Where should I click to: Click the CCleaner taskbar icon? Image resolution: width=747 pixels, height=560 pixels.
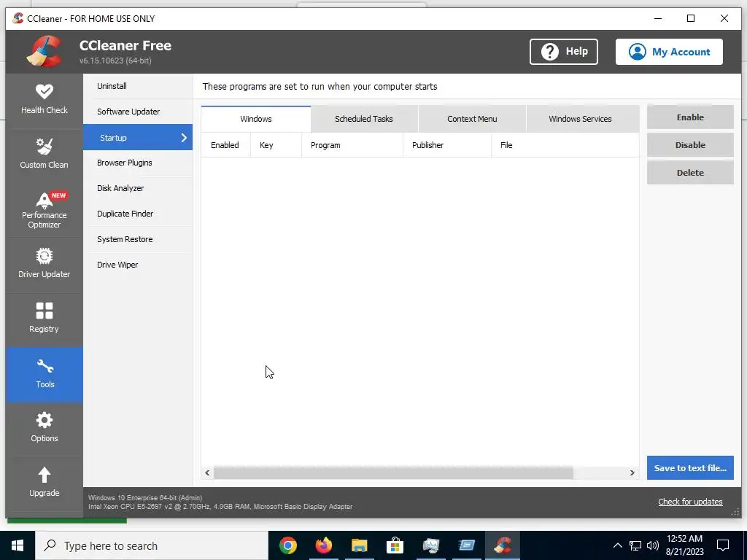coord(502,545)
